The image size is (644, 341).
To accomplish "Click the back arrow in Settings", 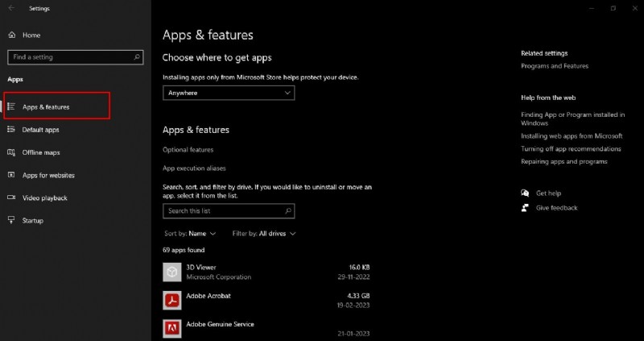I will point(11,8).
